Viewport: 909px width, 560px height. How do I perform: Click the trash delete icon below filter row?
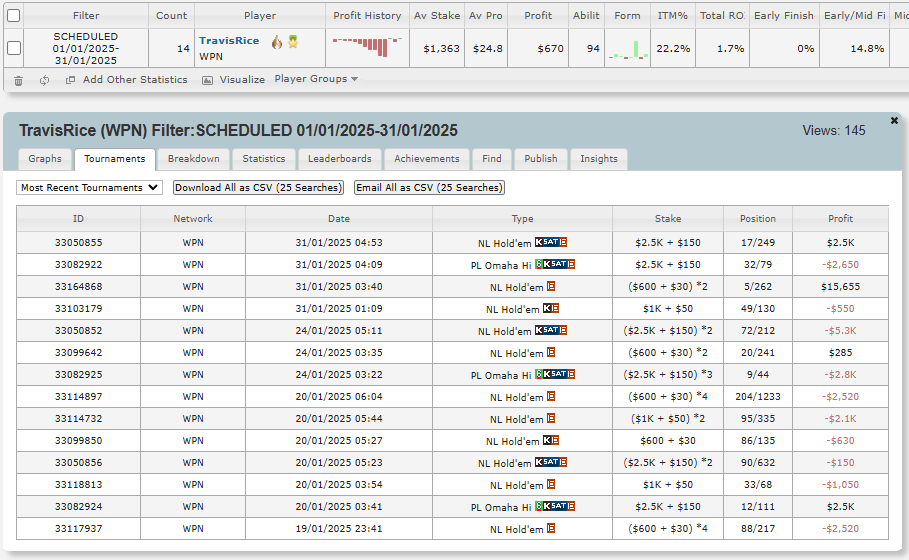coord(18,80)
